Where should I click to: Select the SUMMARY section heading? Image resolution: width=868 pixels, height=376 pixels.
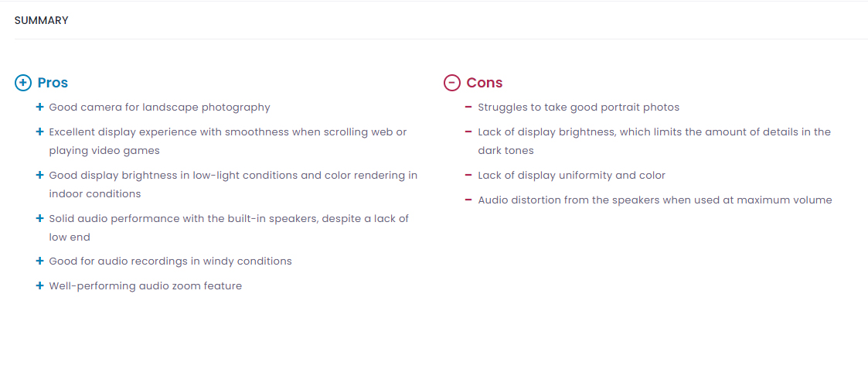coord(42,20)
